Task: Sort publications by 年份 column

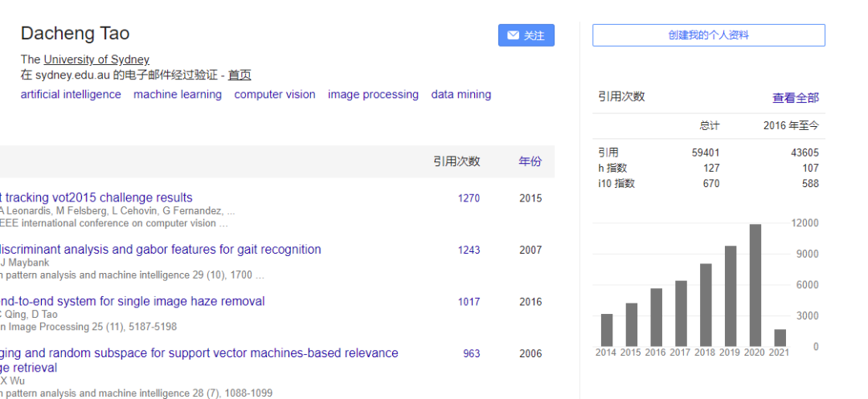Action: pyautogui.click(x=530, y=161)
